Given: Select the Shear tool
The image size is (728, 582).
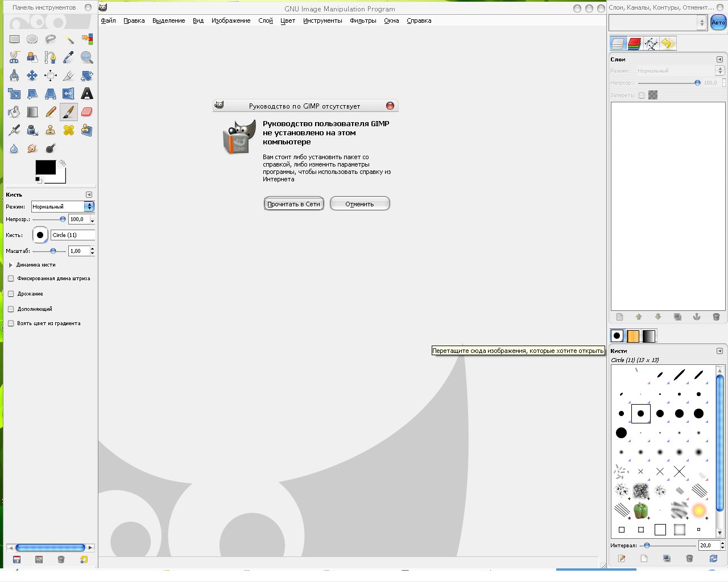Looking at the screenshot, I should point(32,94).
